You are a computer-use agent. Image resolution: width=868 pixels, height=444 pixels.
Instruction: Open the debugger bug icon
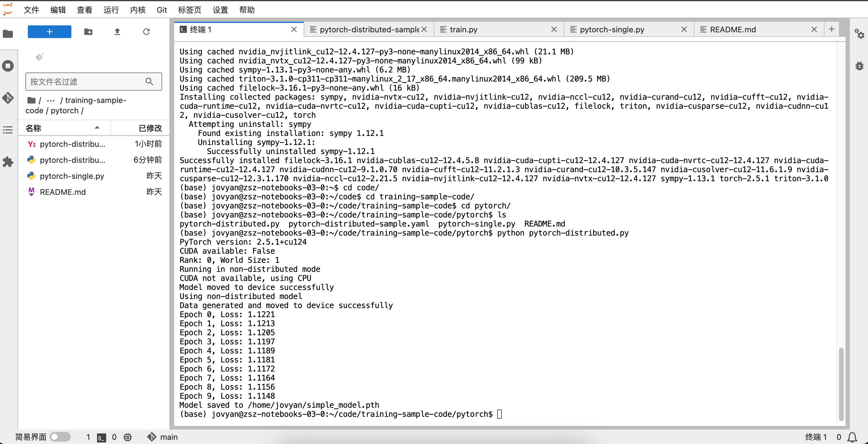click(x=859, y=66)
